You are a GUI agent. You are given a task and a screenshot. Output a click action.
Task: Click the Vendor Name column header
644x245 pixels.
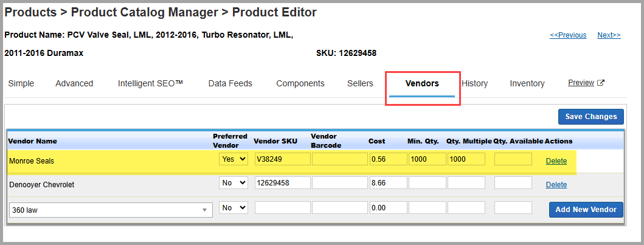(x=32, y=141)
